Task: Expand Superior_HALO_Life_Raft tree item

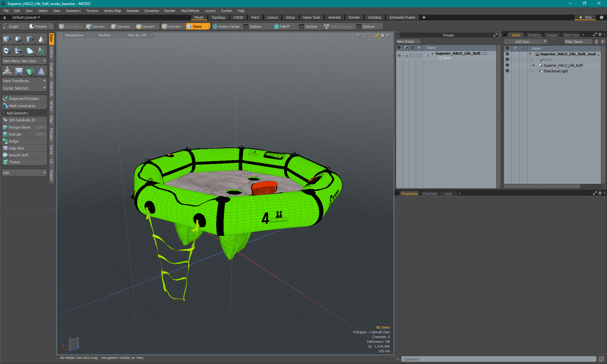Action: (534, 65)
